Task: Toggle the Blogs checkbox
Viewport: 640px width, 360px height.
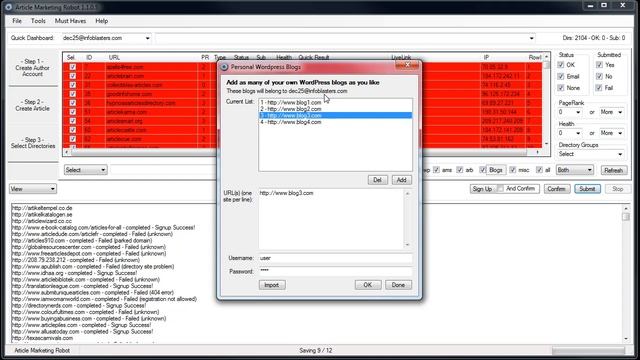Action: 483,170
